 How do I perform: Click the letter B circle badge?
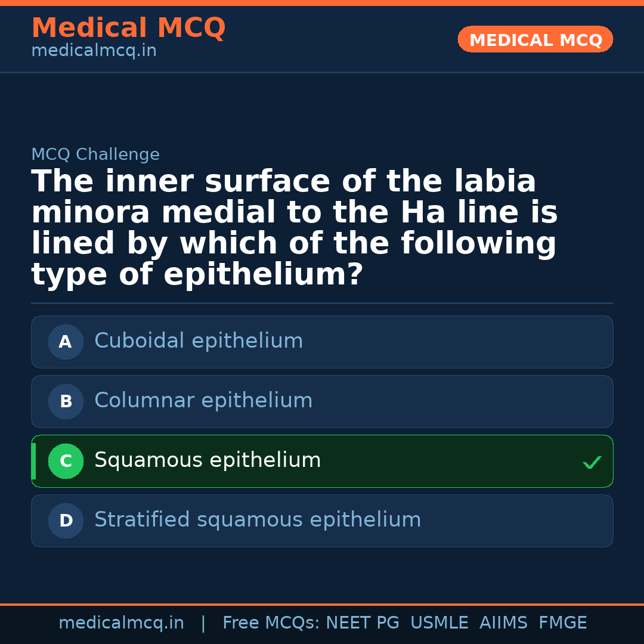pyautogui.click(x=66, y=402)
